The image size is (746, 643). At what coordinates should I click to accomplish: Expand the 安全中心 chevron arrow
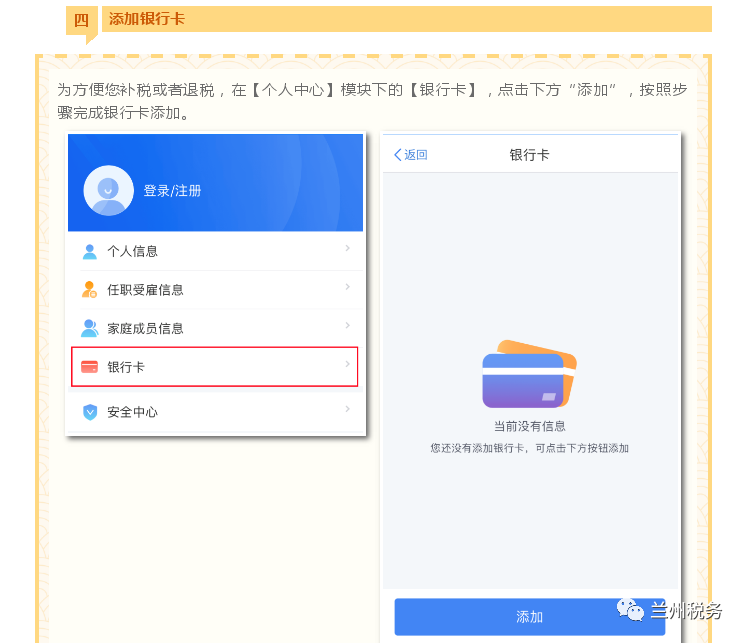tap(348, 409)
